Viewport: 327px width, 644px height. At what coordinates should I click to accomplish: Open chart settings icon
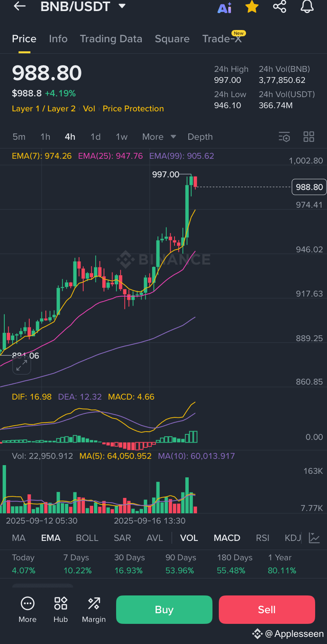coord(284,137)
